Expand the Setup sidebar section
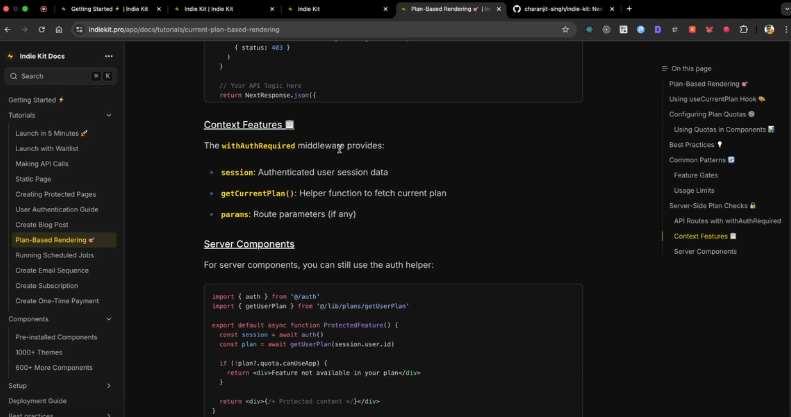 (109, 385)
